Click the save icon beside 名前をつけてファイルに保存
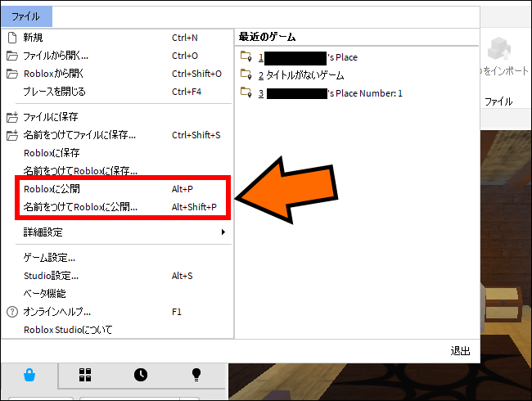Viewport: 532px width, 401px height. pyautogui.click(x=12, y=135)
